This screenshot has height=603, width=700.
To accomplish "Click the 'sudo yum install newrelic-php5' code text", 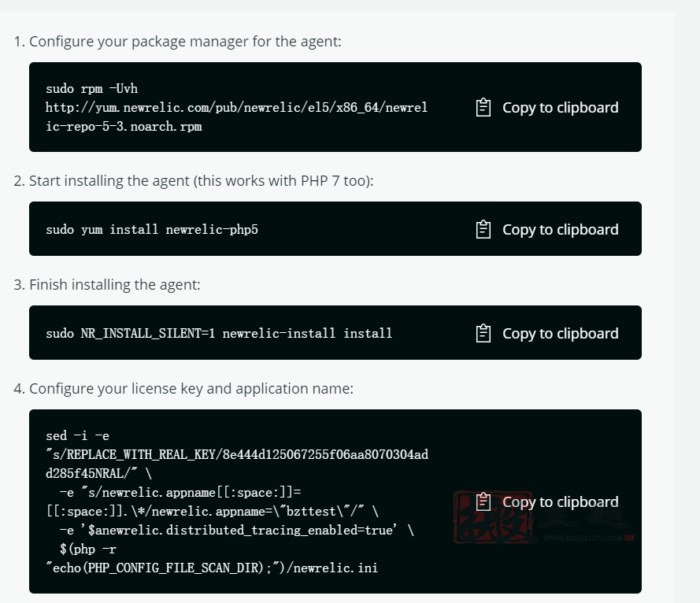I will tap(152, 229).
